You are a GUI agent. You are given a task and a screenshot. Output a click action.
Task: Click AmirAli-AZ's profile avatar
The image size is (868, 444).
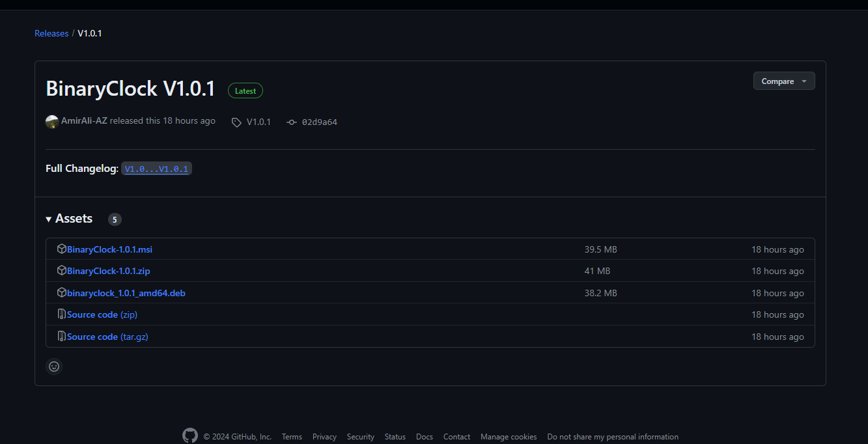pos(52,122)
